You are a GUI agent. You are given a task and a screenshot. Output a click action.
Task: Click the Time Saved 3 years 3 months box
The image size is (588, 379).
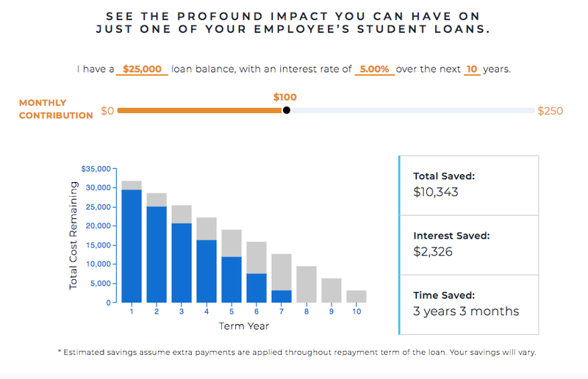469,305
